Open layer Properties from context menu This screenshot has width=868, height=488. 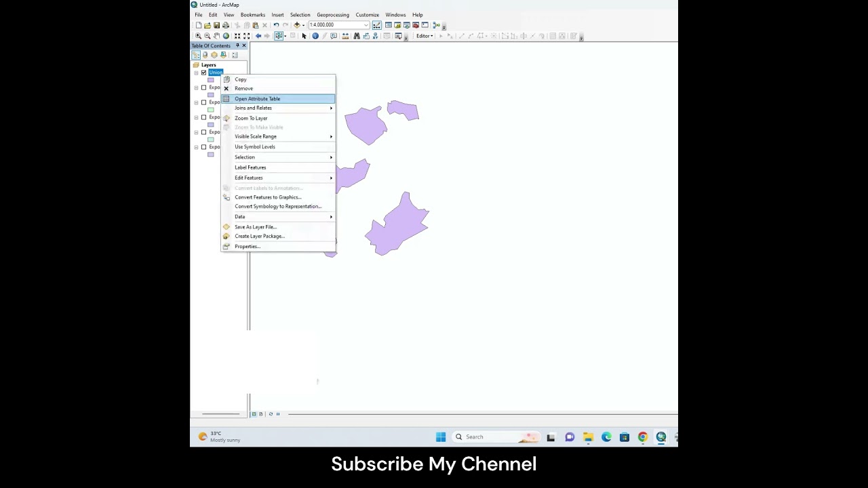[278, 246]
